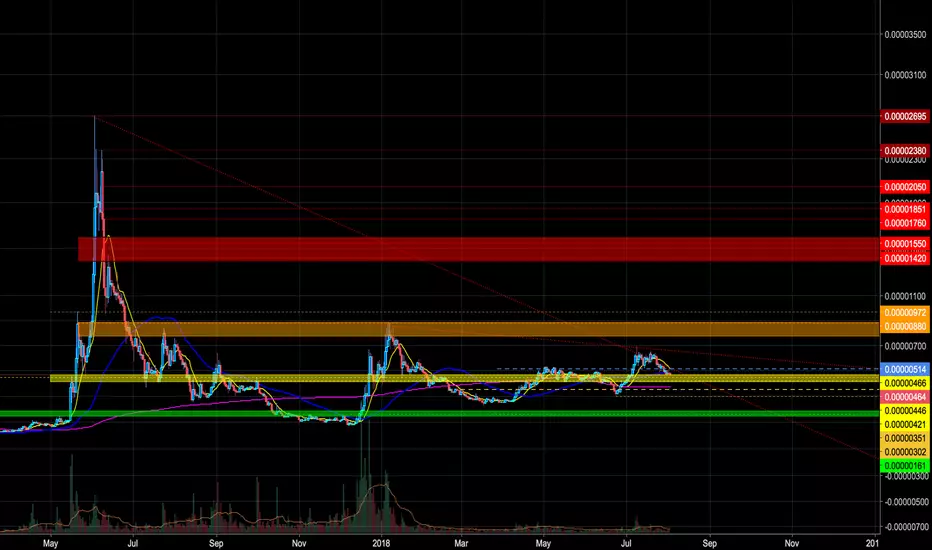Select the green support zone band

pyautogui.click(x=439, y=414)
